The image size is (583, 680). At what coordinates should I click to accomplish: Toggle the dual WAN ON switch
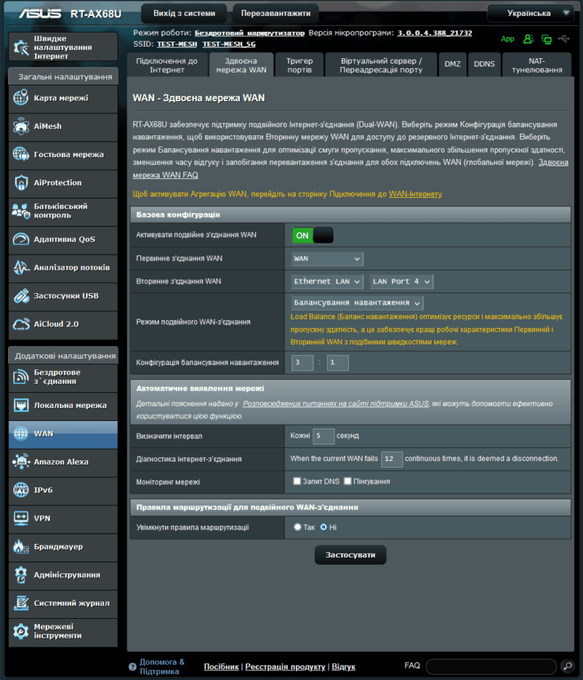(x=312, y=235)
